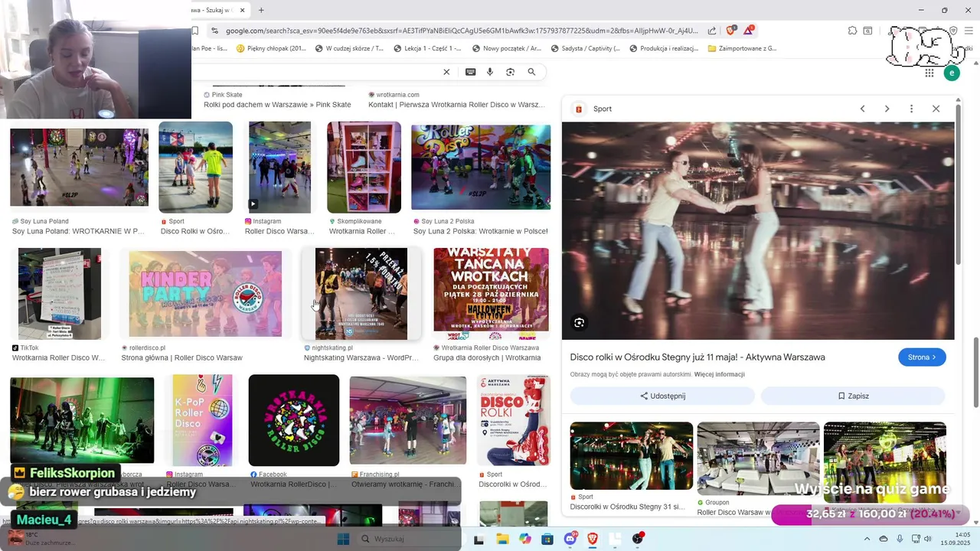The height and width of the screenshot is (551, 980).
Task: Open a new browser tab
Action: point(261,10)
